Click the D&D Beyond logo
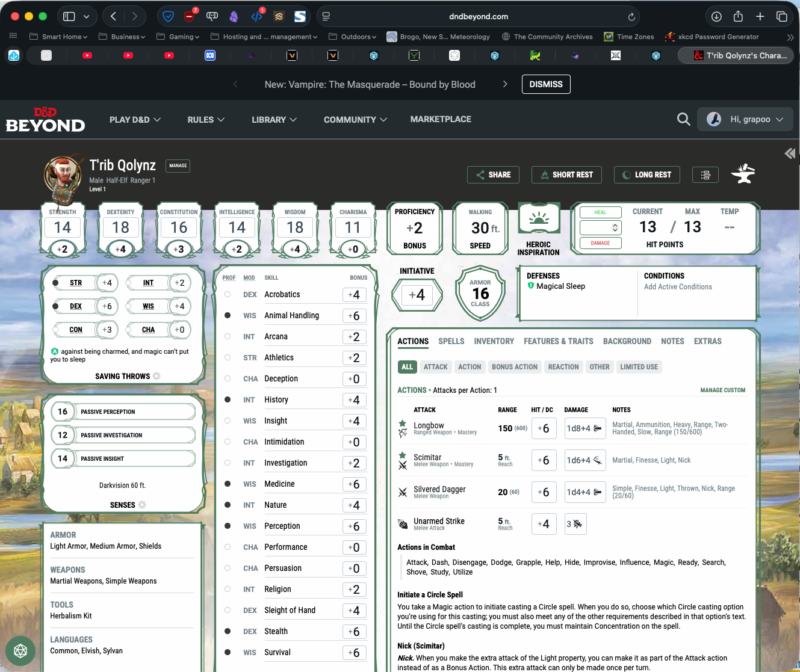Image resolution: width=800 pixels, height=672 pixels. (45, 120)
